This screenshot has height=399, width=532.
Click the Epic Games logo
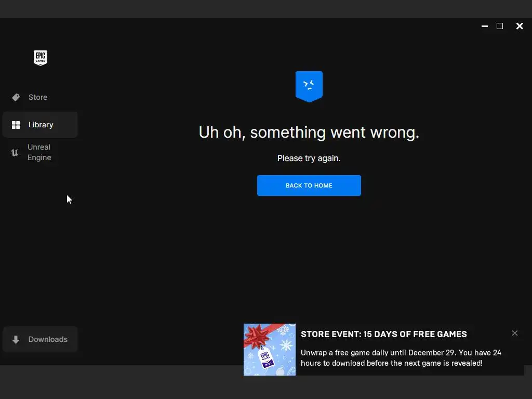click(x=41, y=58)
